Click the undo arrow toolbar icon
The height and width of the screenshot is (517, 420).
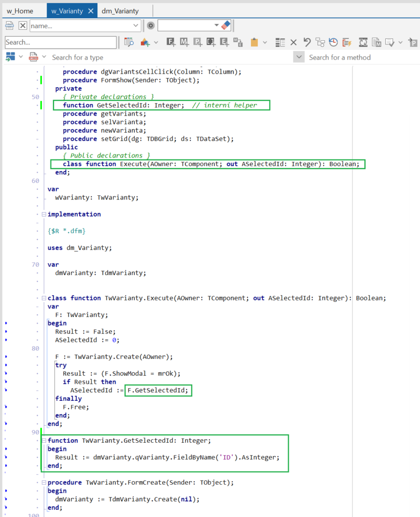click(307, 42)
